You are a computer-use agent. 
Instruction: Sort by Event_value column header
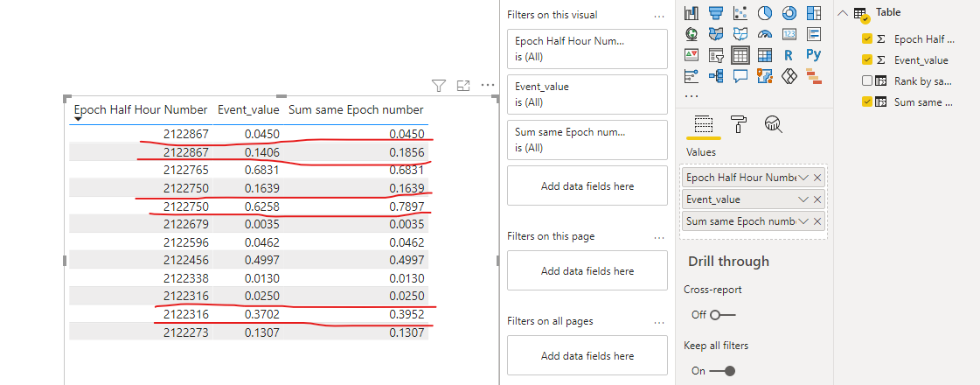[248, 109]
